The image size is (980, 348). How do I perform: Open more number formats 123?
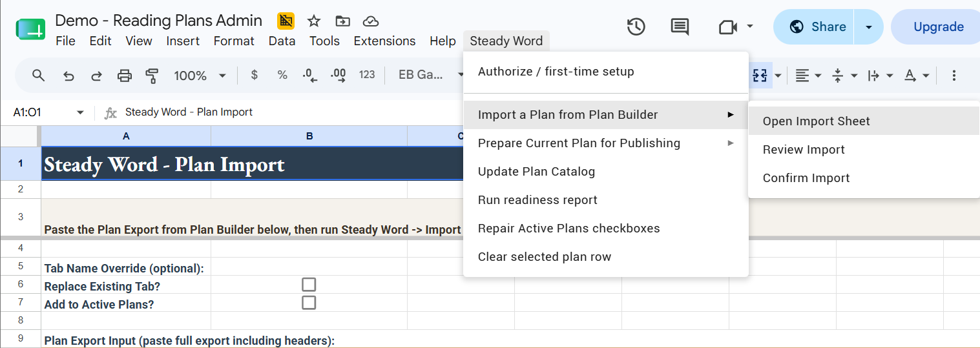point(367,75)
